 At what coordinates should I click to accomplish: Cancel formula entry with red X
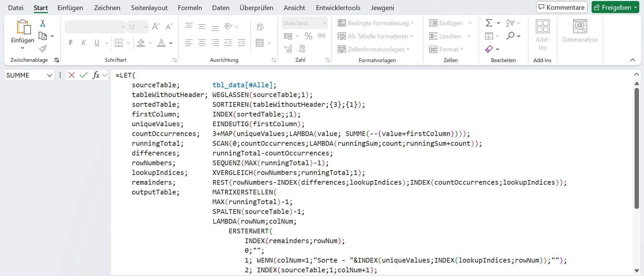(x=71, y=75)
